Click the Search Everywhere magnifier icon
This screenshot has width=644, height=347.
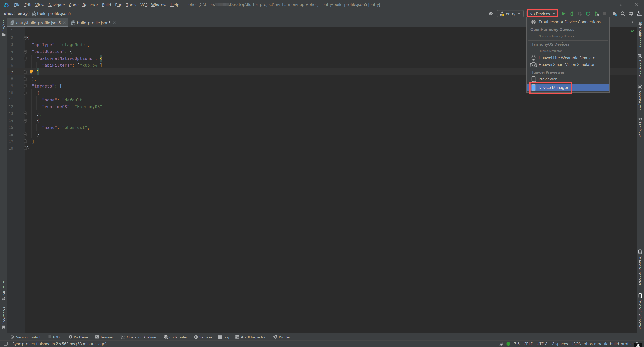623,14
